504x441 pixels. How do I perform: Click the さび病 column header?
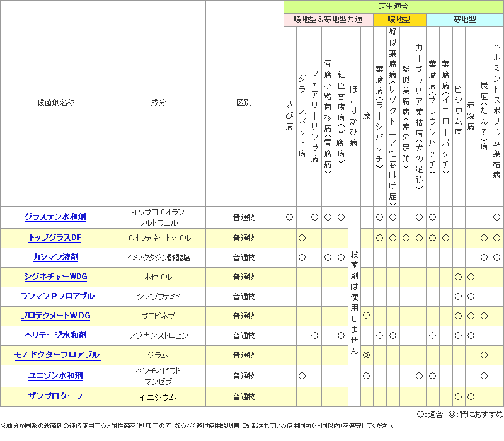(290, 116)
